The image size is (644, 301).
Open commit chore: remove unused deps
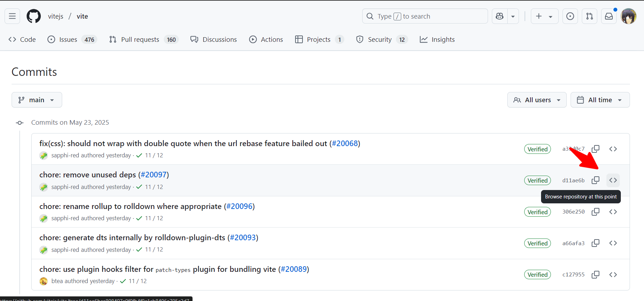[x=87, y=175]
